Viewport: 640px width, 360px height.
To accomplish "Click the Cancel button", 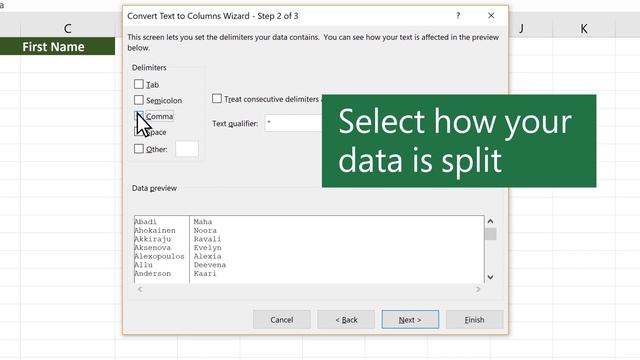I will pyautogui.click(x=282, y=320).
